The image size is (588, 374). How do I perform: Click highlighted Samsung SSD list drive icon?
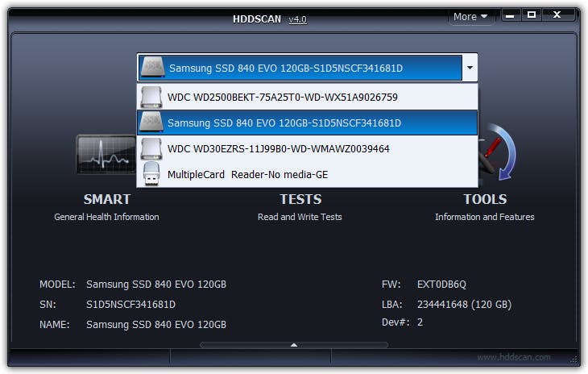tap(151, 123)
